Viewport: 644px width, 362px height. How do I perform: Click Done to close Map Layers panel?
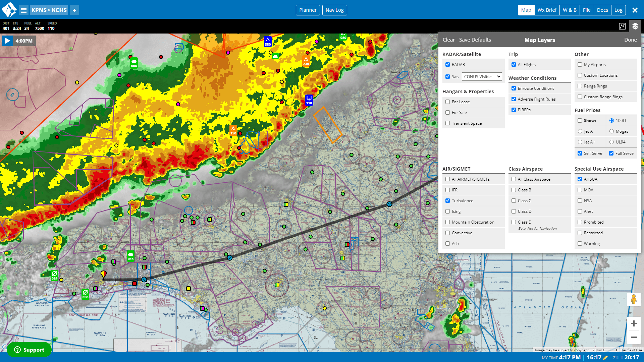tap(631, 39)
